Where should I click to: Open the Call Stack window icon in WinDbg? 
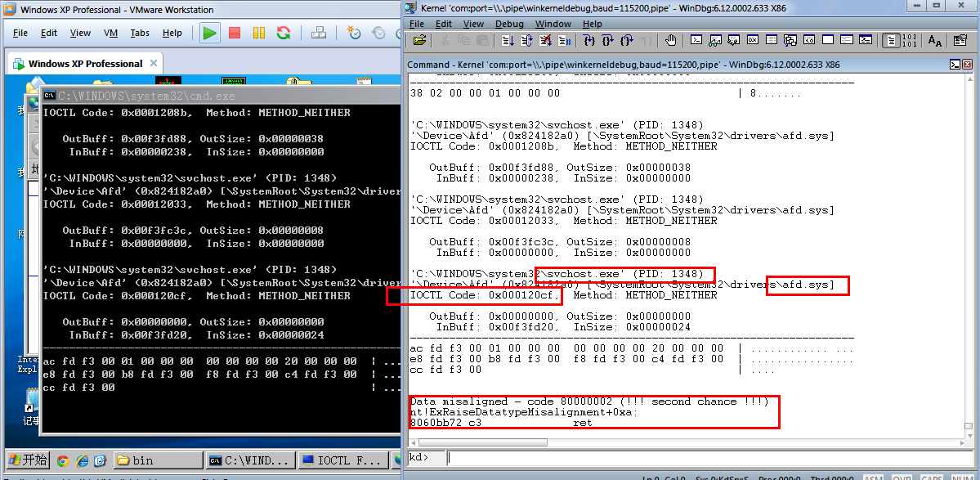point(790,40)
